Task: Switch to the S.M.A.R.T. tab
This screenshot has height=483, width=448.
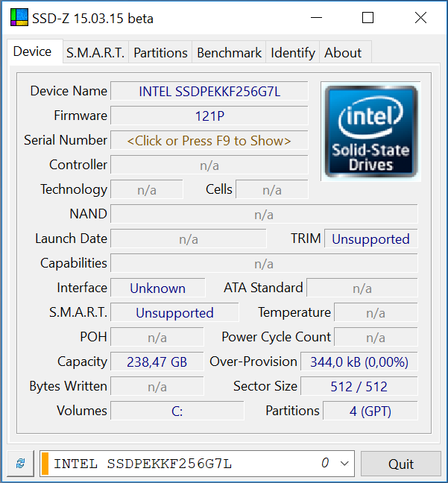Action: (x=95, y=53)
